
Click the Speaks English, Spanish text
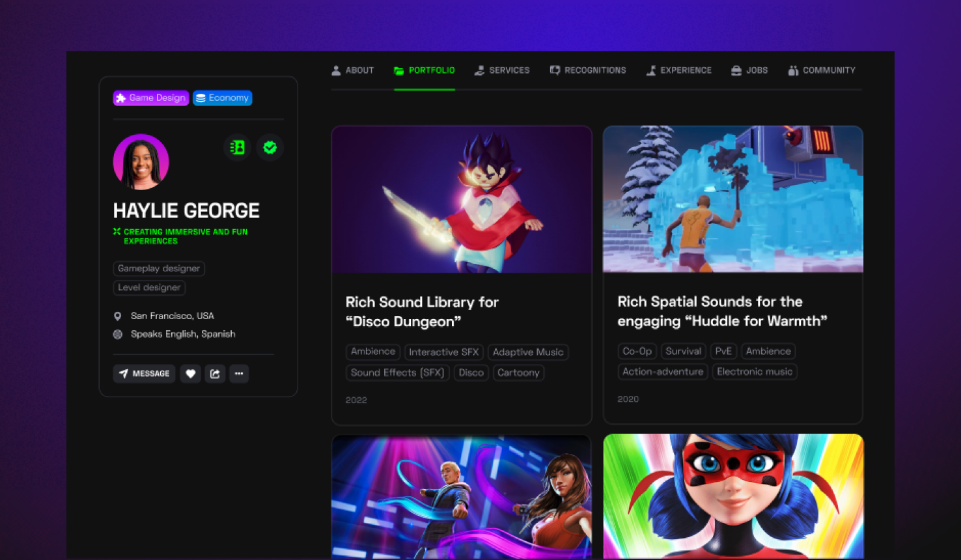click(183, 334)
